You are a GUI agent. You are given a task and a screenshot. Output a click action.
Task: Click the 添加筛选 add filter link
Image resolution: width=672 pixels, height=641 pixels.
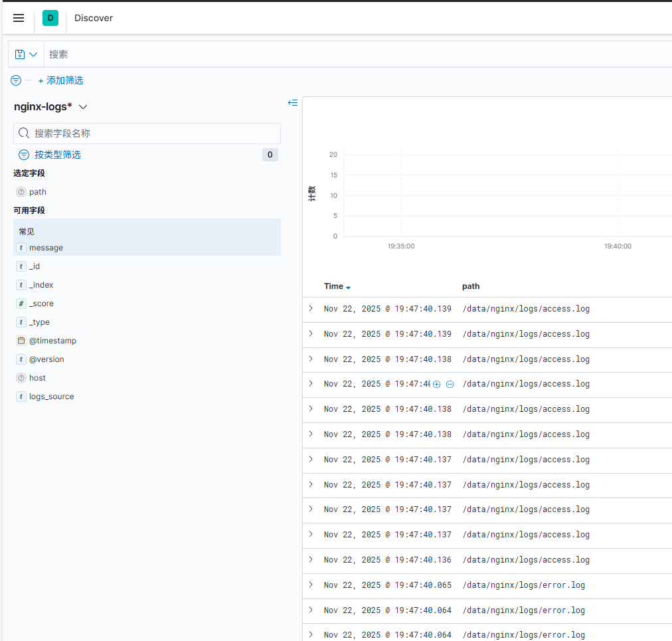61,80
